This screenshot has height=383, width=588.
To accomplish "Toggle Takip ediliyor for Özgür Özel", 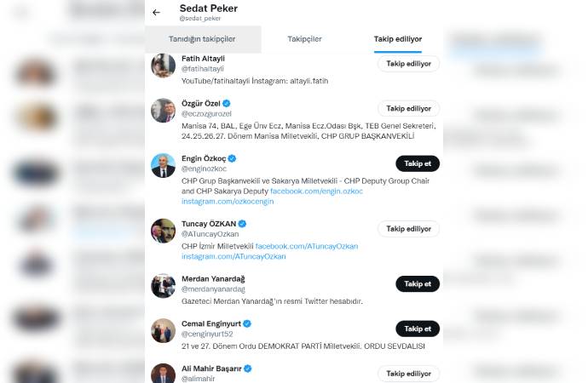I will pyautogui.click(x=408, y=109).
